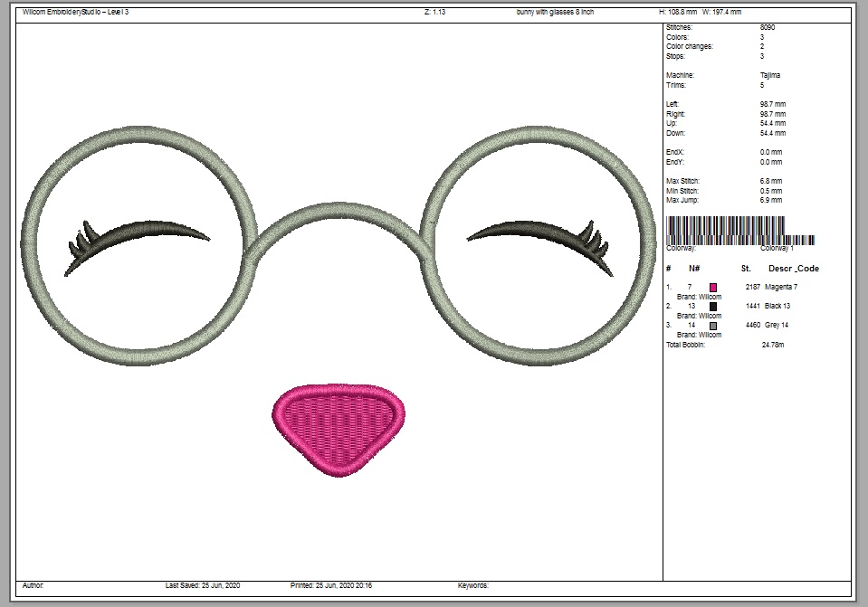Click the Machine value Tajima
This screenshot has width=868, height=607.
[x=770, y=75]
